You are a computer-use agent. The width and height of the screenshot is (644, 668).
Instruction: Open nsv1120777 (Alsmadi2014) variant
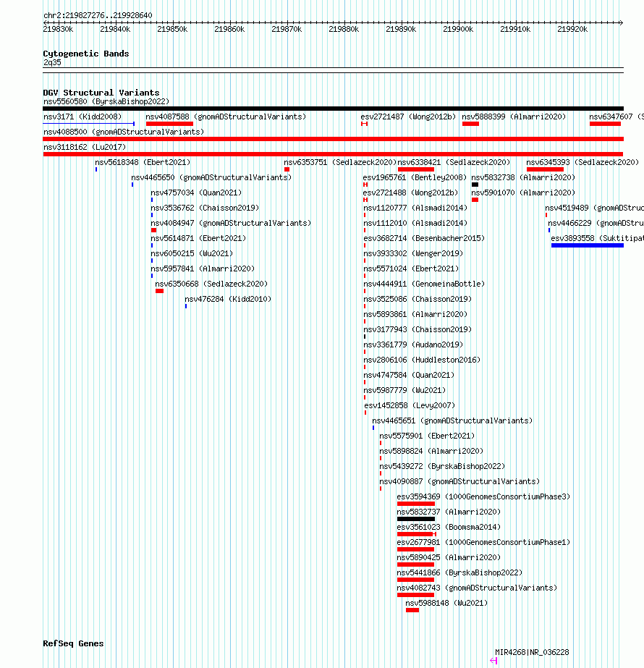[415, 208]
